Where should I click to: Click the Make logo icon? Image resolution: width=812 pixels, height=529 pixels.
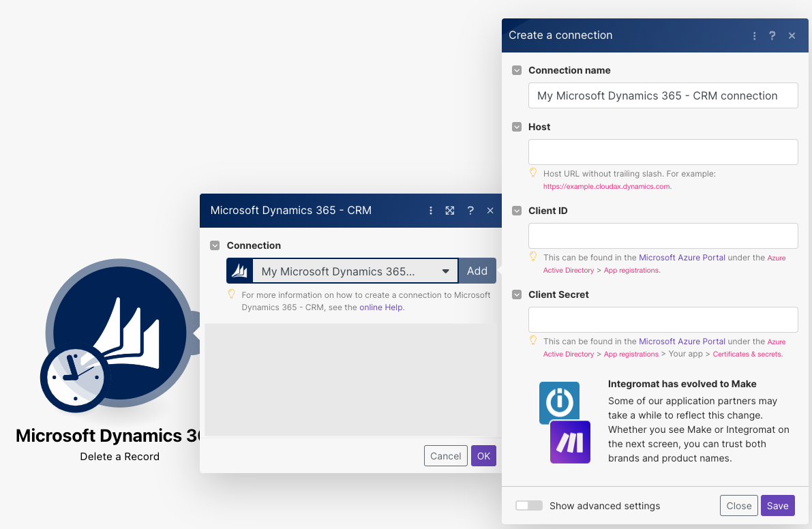click(x=570, y=442)
